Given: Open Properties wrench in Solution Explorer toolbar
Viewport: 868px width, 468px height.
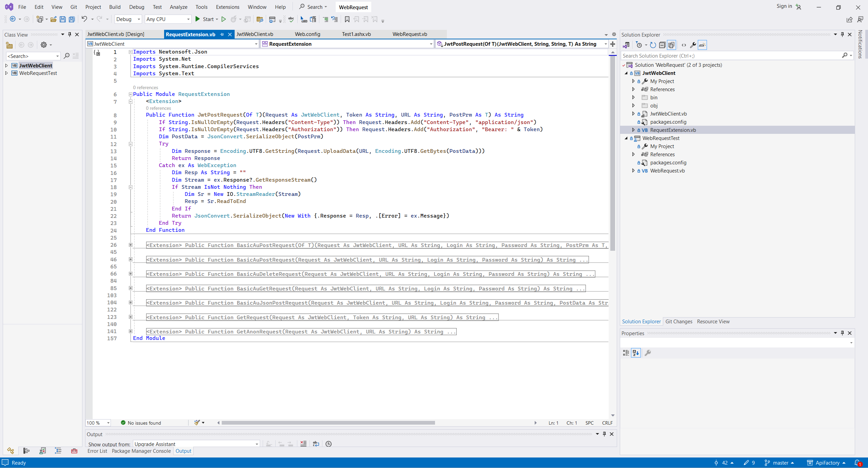Looking at the screenshot, I should pyautogui.click(x=693, y=45).
